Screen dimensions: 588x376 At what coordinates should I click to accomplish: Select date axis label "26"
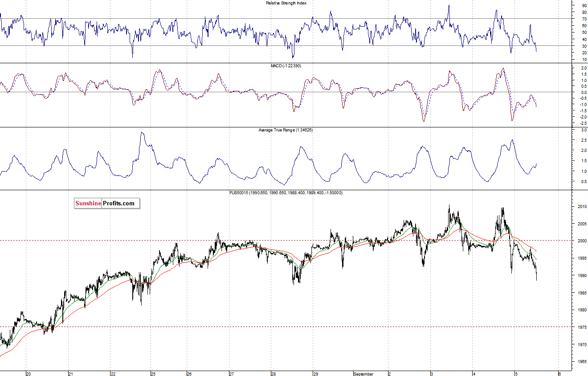click(189, 374)
